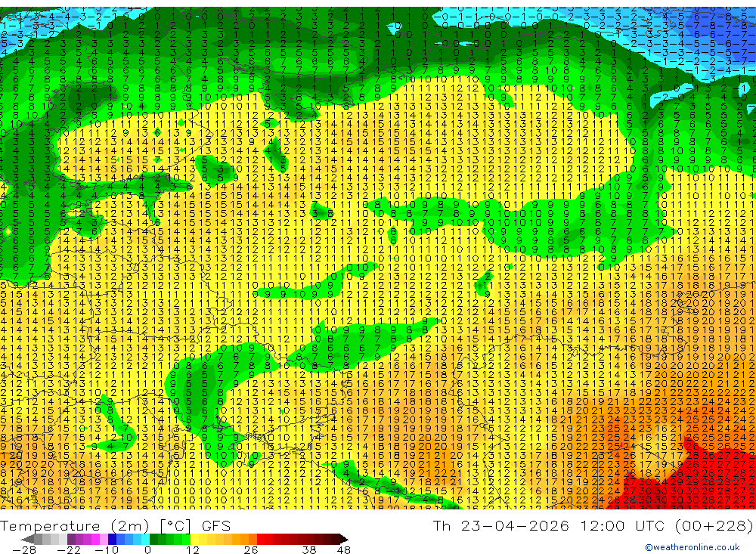Click the 48 label on the color scale
This screenshot has height=554, width=756.
tap(344, 549)
